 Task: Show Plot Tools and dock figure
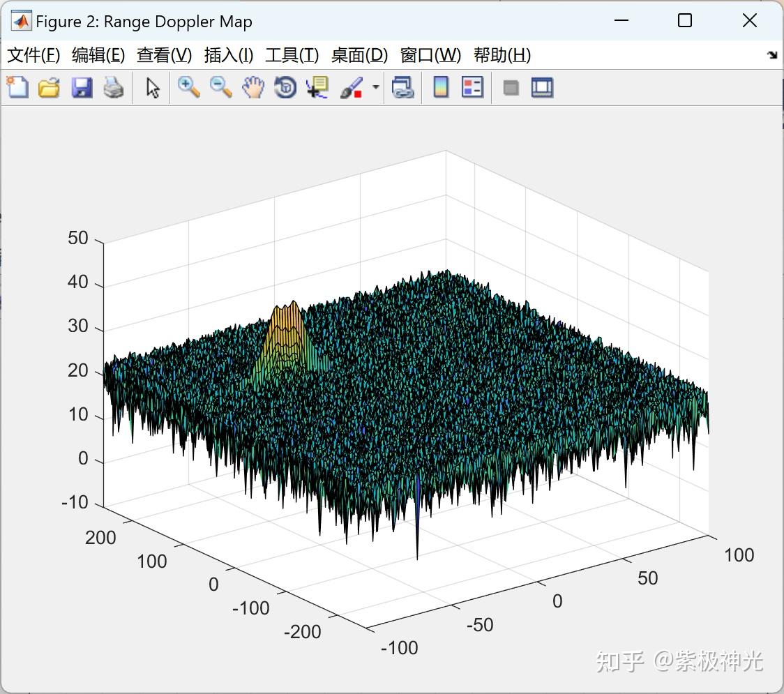[x=542, y=87]
